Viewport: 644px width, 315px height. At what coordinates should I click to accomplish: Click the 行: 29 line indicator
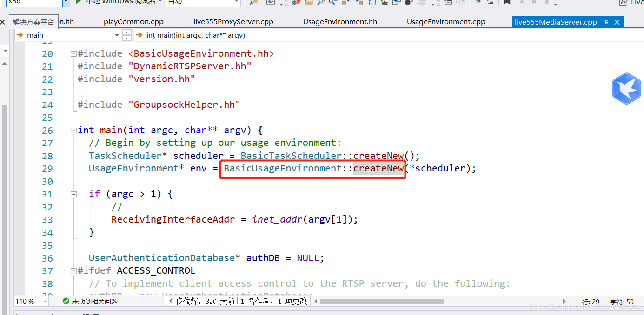591,301
